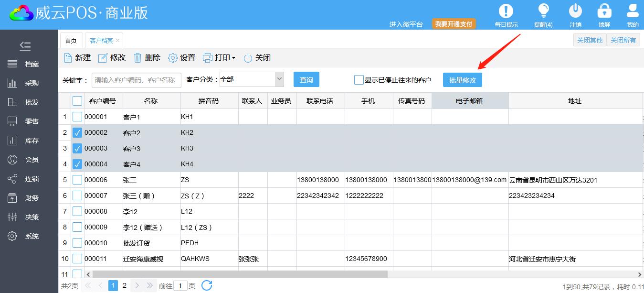Click the horizontal table scrollbar
Image resolution: width=644 pixels, height=293 pixels.
coord(240,274)
